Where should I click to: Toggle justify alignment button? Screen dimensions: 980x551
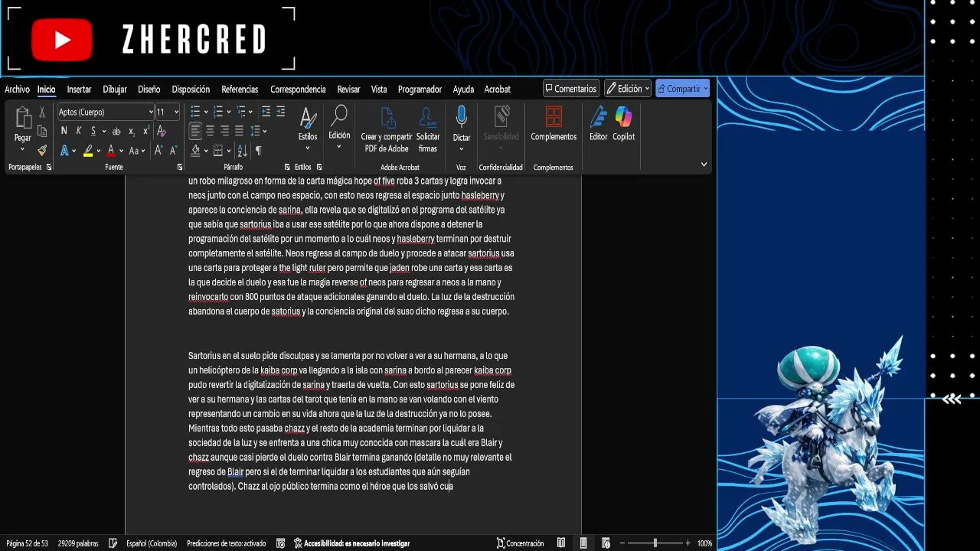[x=239, y=131]
